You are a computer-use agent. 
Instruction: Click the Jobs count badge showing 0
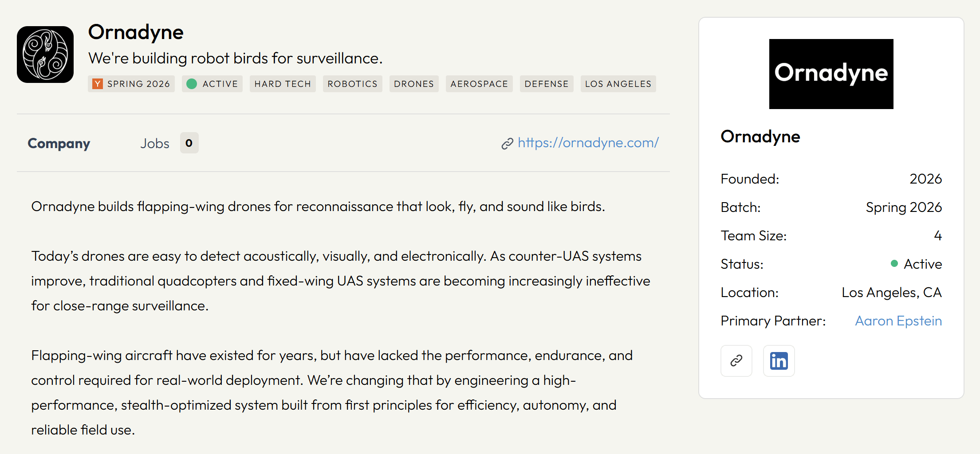tap(189, 143)
